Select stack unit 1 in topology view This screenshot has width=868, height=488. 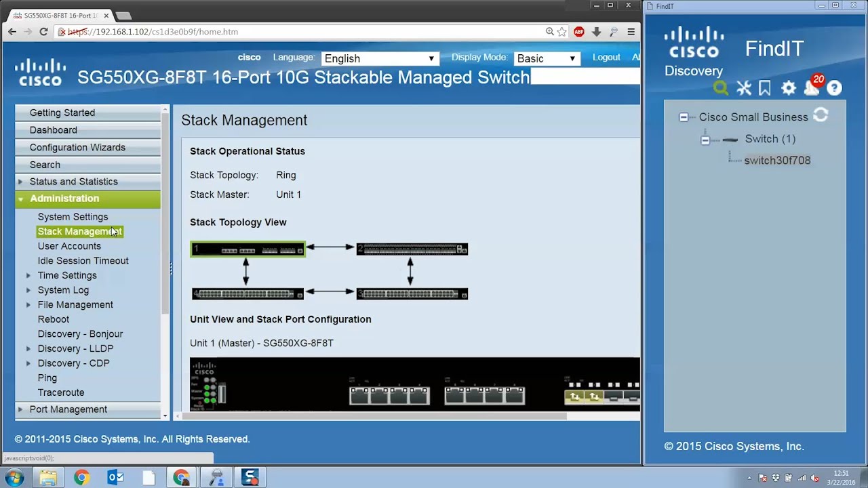click(x=248, y=249)
